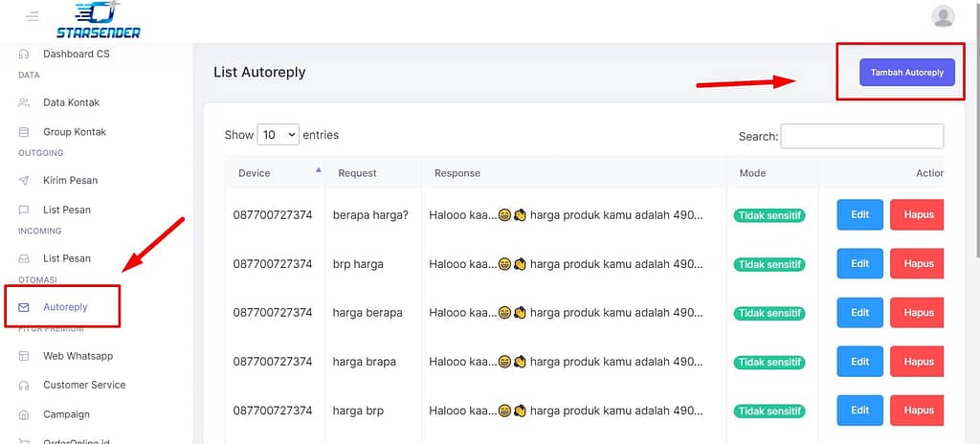Click "Tidak sensitif" badge in "berapa harga?" row
This screenshot has width=980, height=444.
click(769, 215)
